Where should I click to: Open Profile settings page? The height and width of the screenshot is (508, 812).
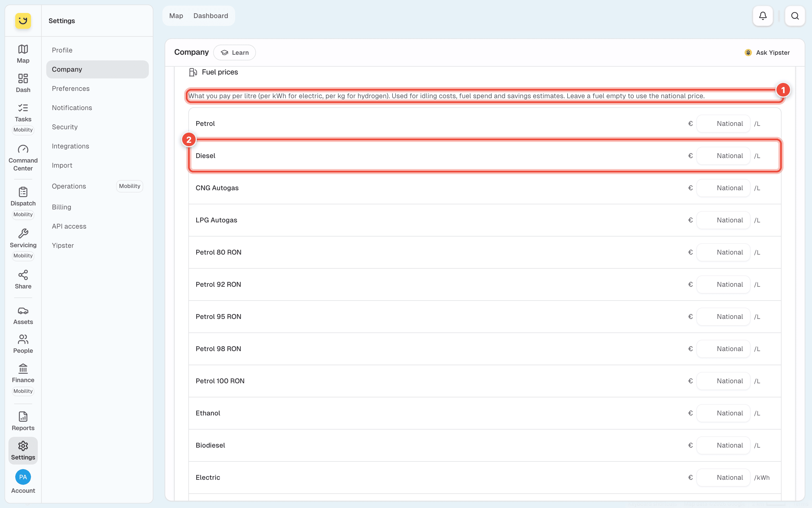point(97,50)
